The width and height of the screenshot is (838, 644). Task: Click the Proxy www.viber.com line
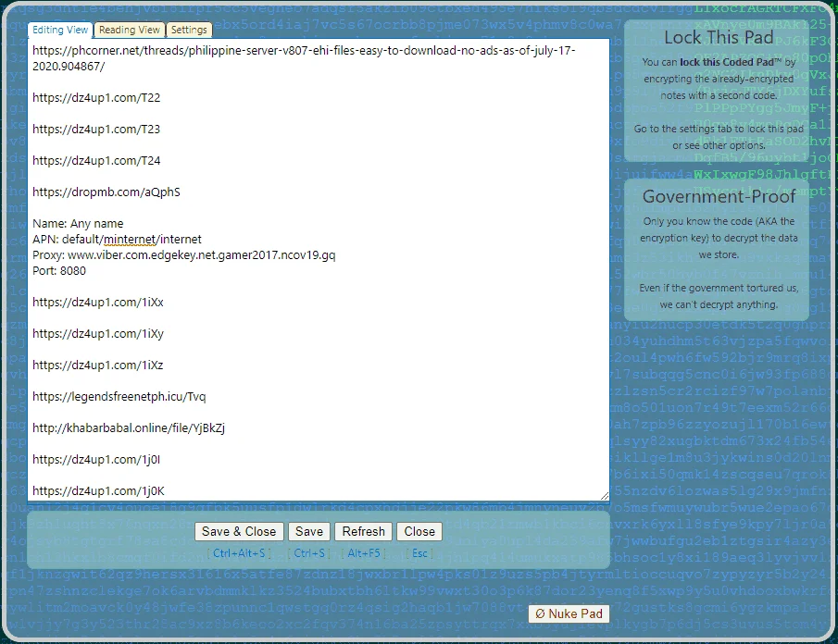pyautogui.click(x=184, y=254)
